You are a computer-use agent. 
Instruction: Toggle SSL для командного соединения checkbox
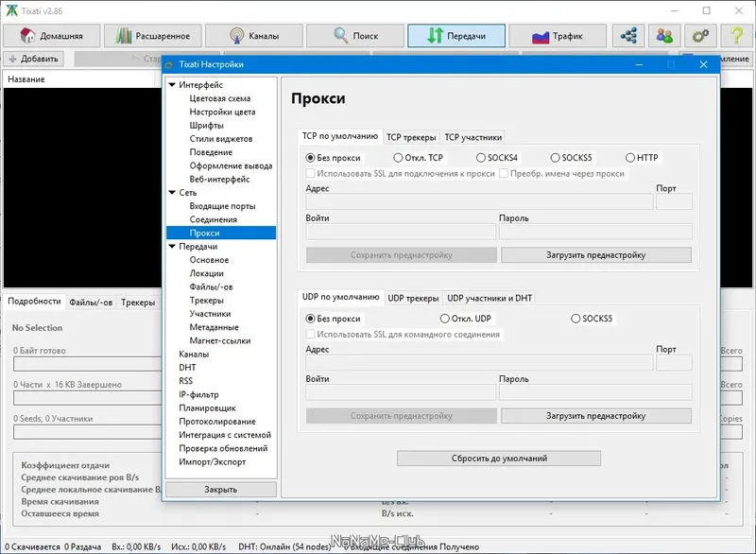pos(311,334)
